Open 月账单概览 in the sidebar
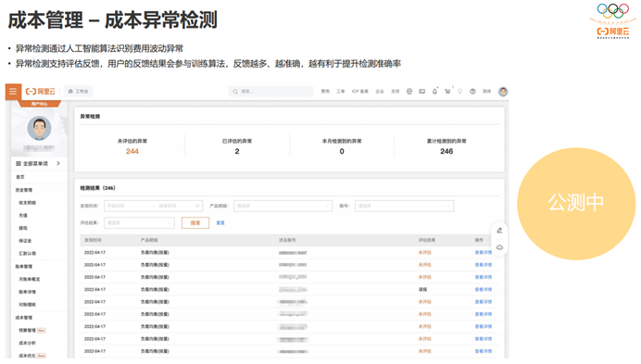This screenshot has height=364, width=641. click(30, 280)
